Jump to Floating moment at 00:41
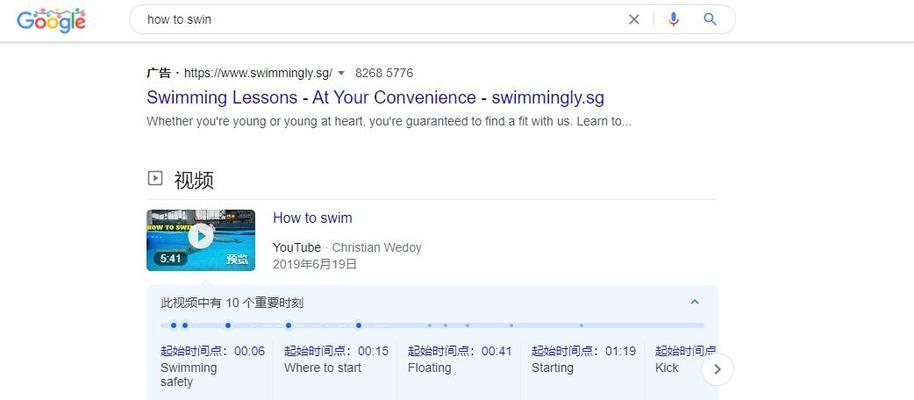Screen dimensions: 914x400 coord(459,360)
